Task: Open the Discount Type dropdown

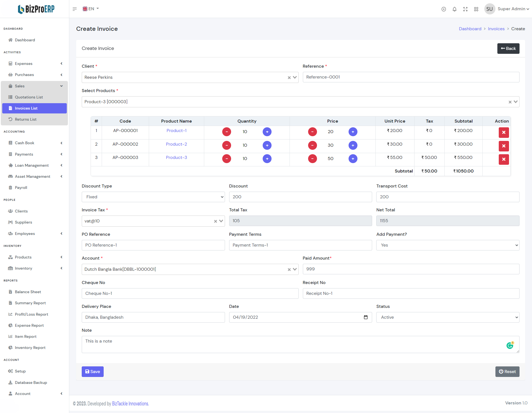Action: [x=153, y=197]
